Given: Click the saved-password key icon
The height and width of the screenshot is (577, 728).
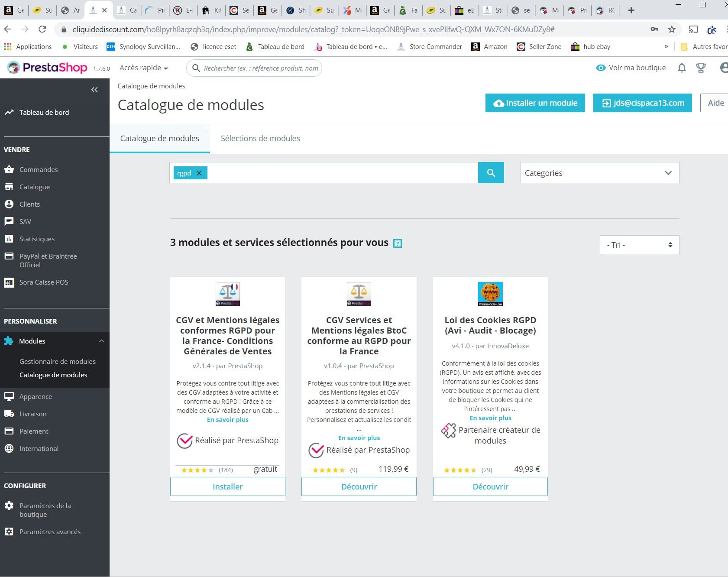Looking at the screenshot, I should click(654, 29).
